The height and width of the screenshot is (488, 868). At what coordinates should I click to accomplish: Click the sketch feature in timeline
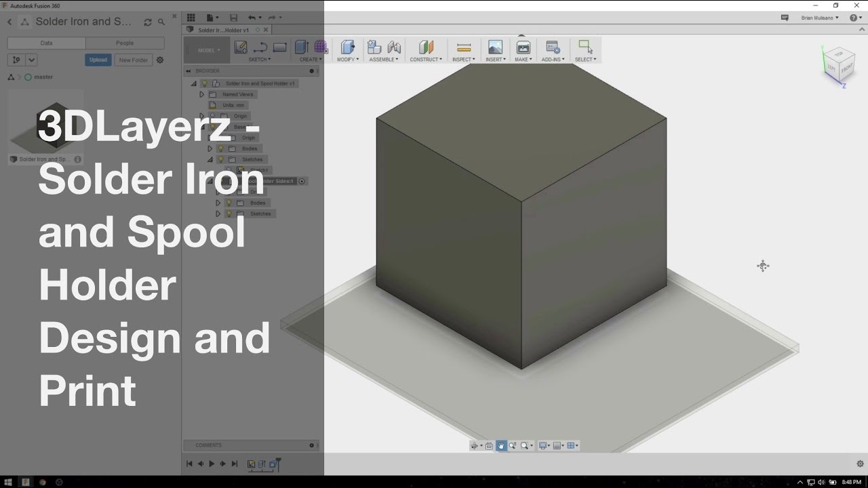pos(251,464)
